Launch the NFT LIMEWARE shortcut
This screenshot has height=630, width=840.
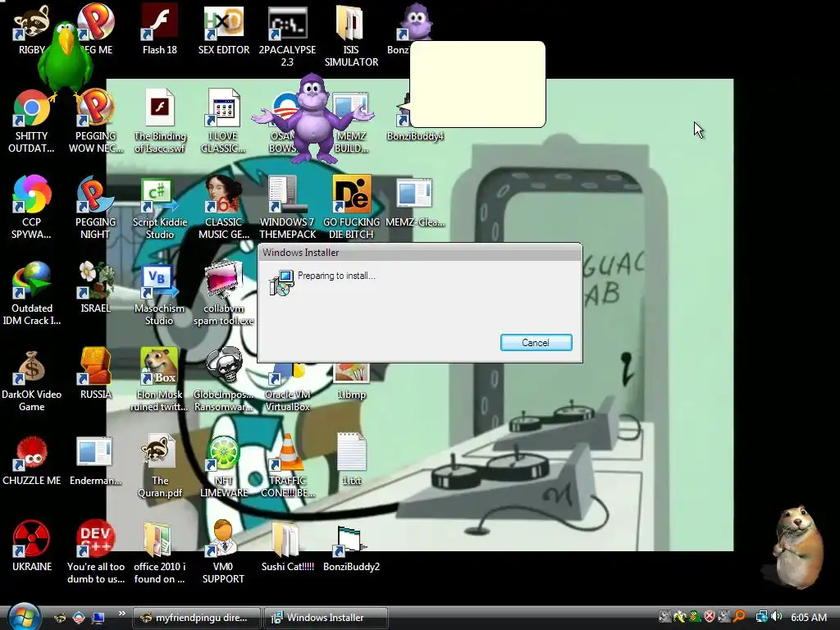pos(223,466)
